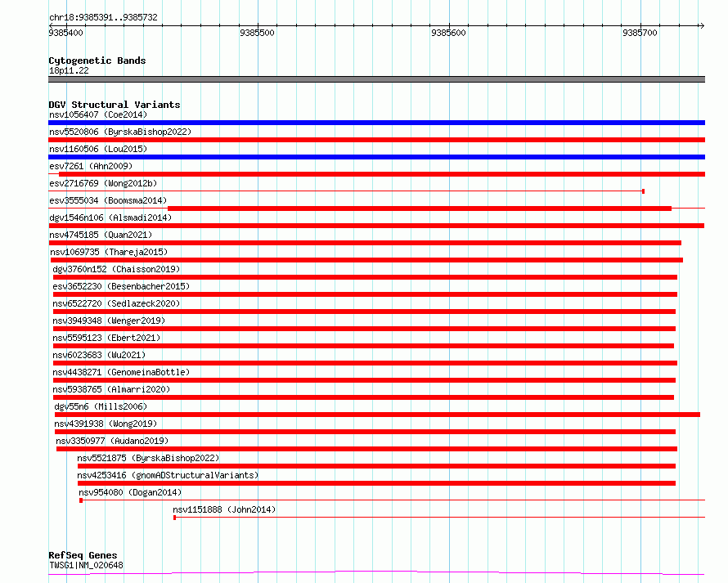The image size is (728, 583).
Task: Open esv2716769 (Wong2012b) variant label
Action: 103,183
